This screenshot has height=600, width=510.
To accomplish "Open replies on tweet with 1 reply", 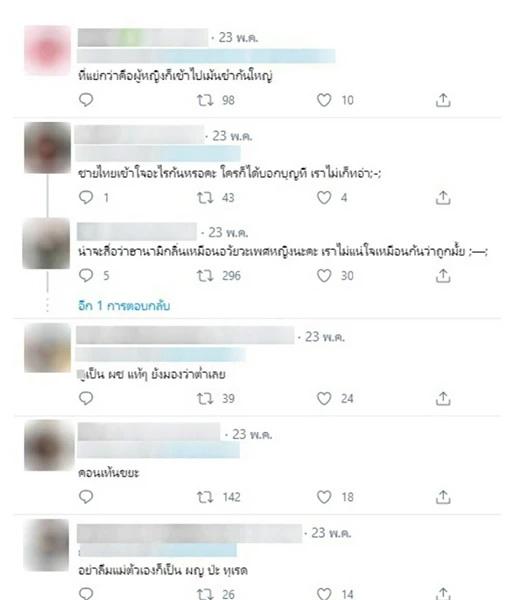I will tap(86, 197).
